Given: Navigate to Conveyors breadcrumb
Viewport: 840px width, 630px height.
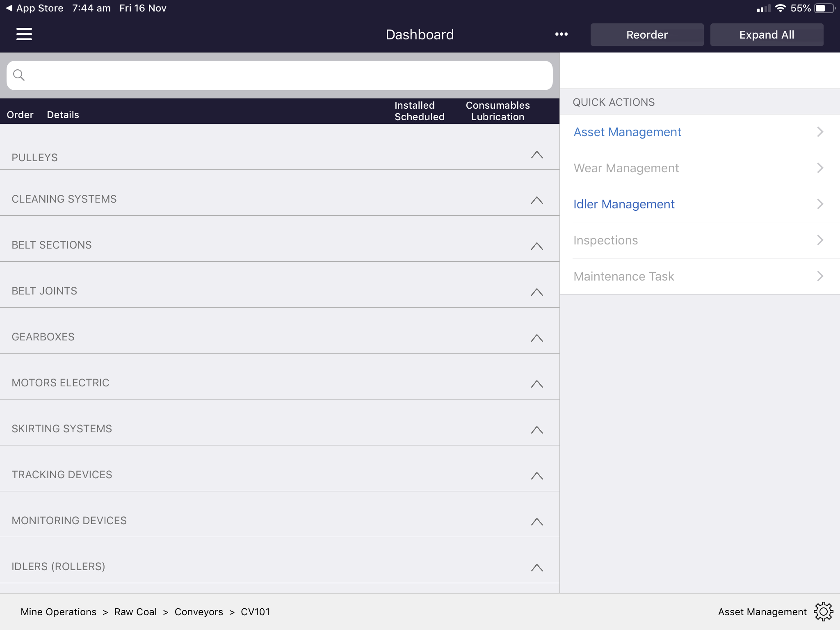Looking at the screenshot, I should [x=199, y=612].
